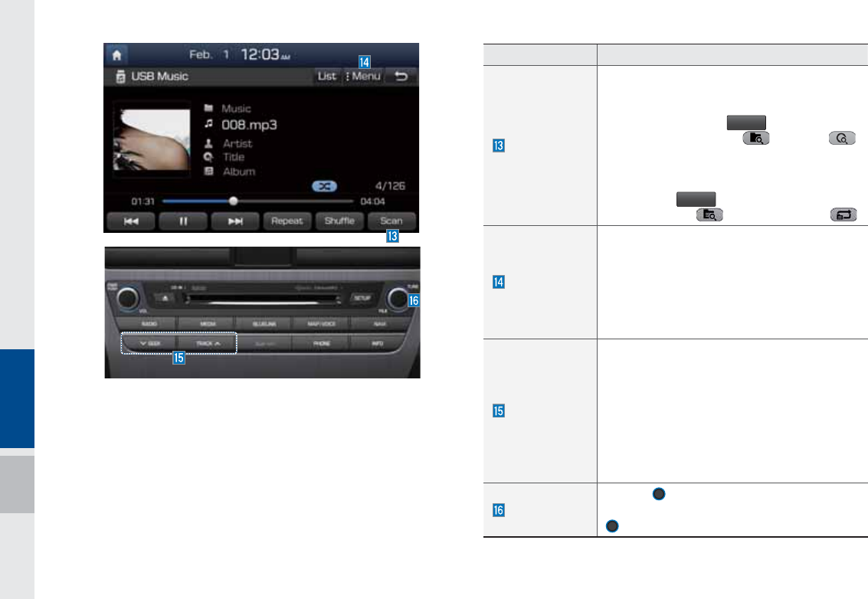
Task: Click the SEEK down button
Action: click(149, 344)
